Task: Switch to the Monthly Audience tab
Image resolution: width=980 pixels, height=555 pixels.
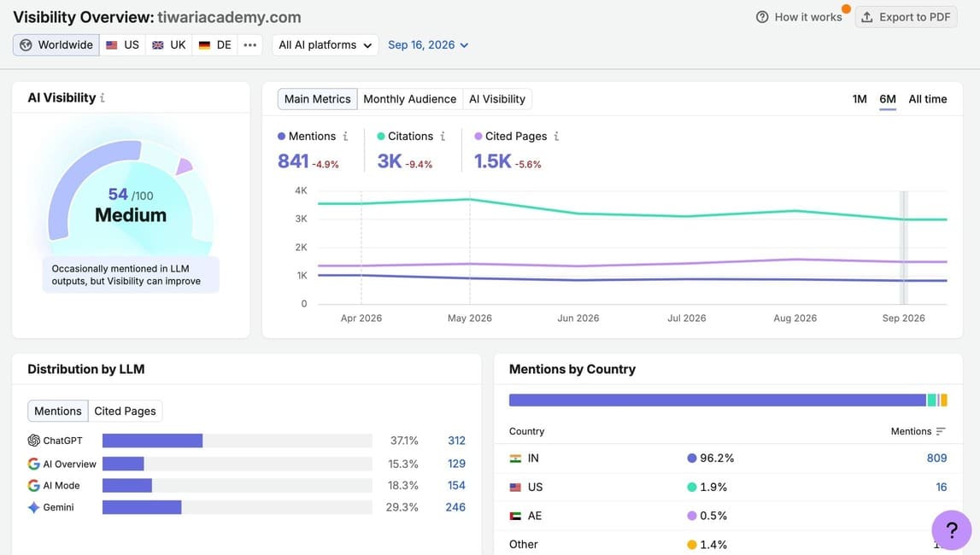Action: [x=410, y=99]
